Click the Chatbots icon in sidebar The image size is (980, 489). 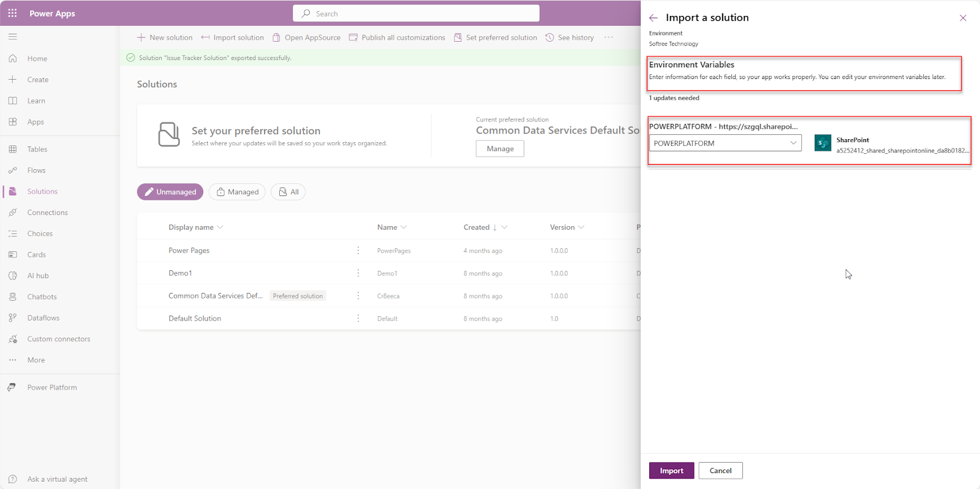pos(13,297)
